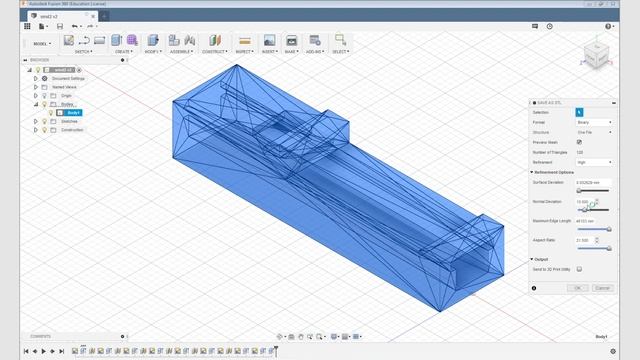Select the Select tool icon

pyautogui.click(x=340, y=40)
